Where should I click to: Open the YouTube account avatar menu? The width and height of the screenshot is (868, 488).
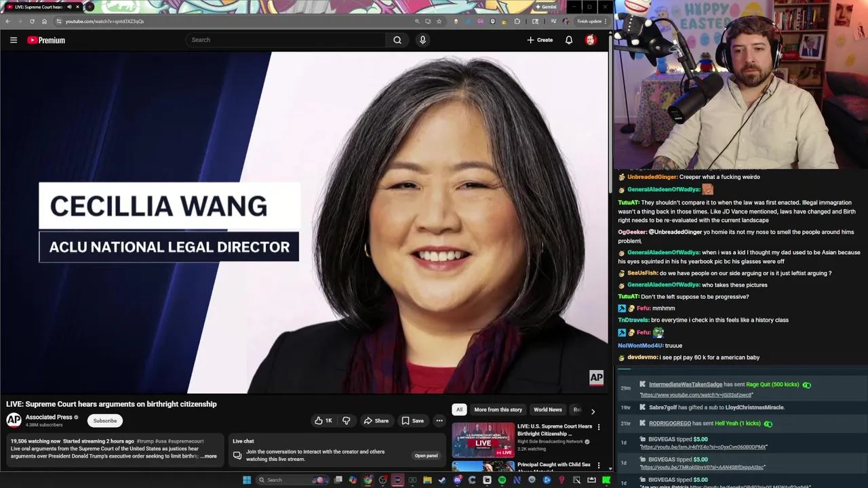591,40
